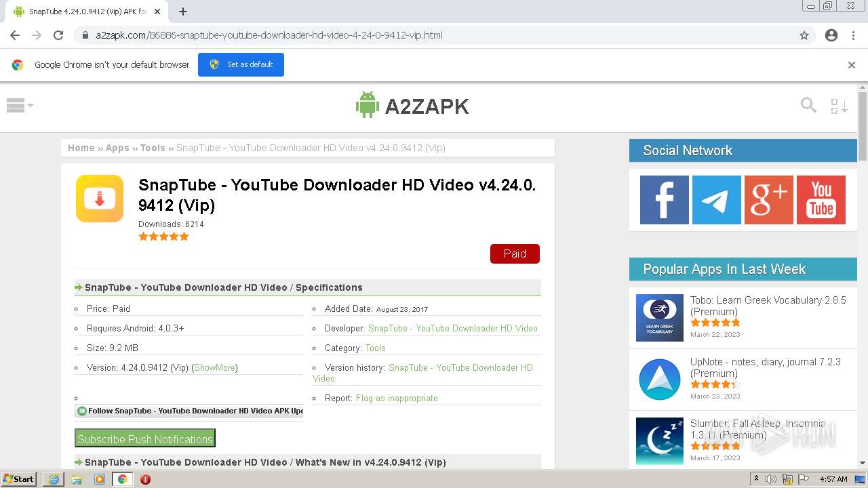Open volume tray icon

(x=771, y=479)
